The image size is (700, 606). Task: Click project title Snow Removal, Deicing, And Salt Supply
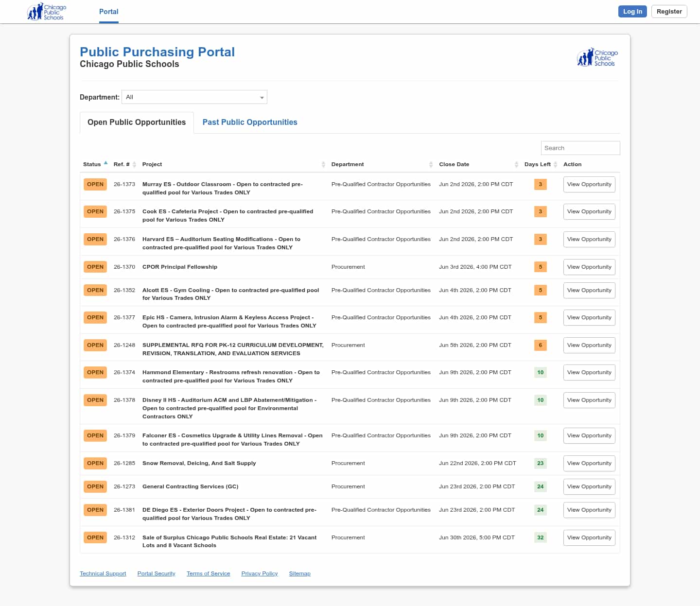pyautogui.click(x=199, y=464)
